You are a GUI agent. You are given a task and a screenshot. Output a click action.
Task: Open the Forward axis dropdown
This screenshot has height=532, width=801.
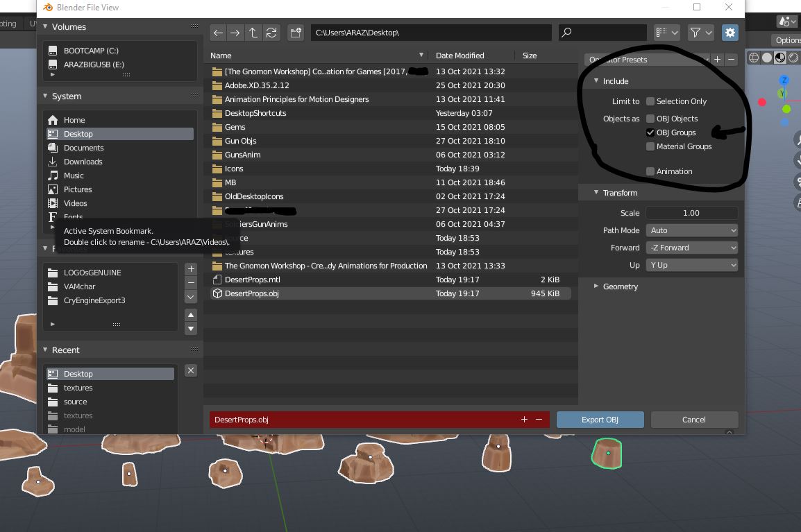[691, 247]
